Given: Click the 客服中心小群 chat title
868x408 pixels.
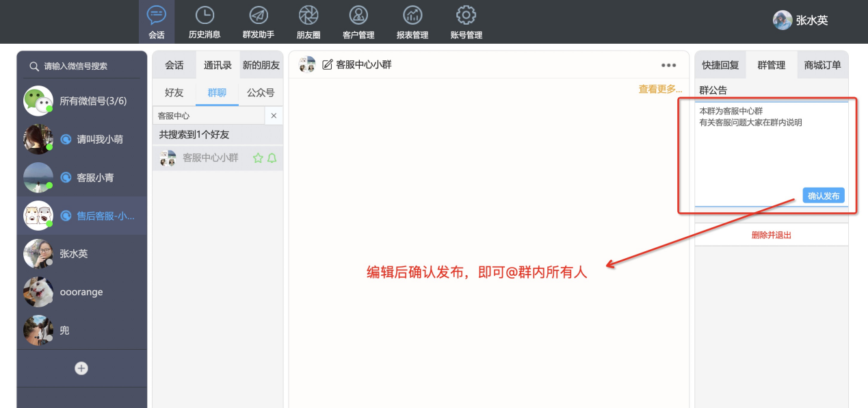Looking at the screenshot, I should (x=364, y=64).
